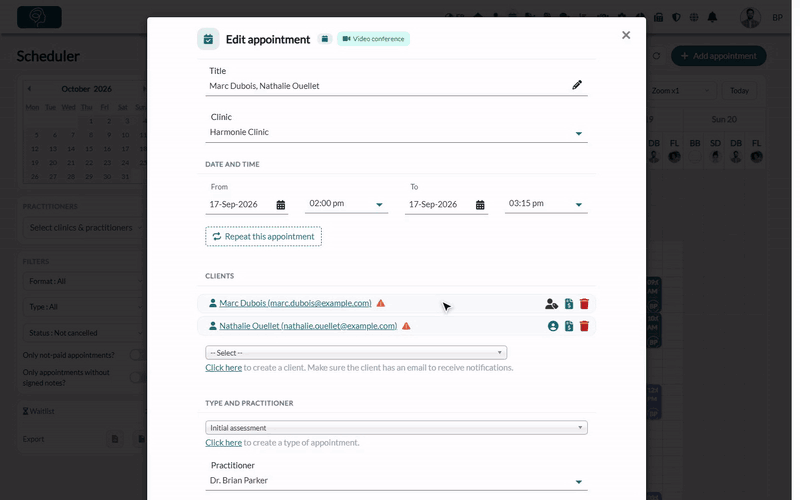Open the notifications bell
This screenshot has width=800, height=500.
[712, 17]
